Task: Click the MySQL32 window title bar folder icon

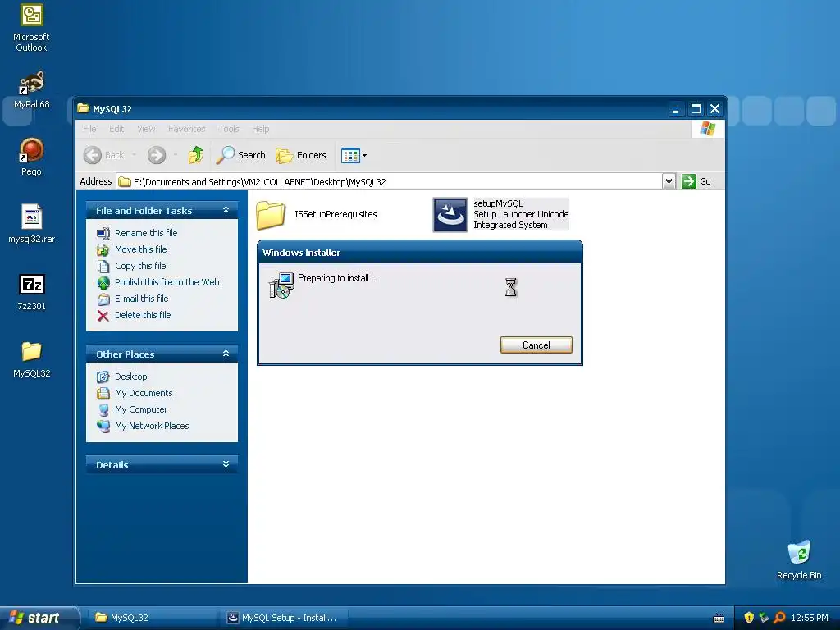Action: click(x=83, y=108)
